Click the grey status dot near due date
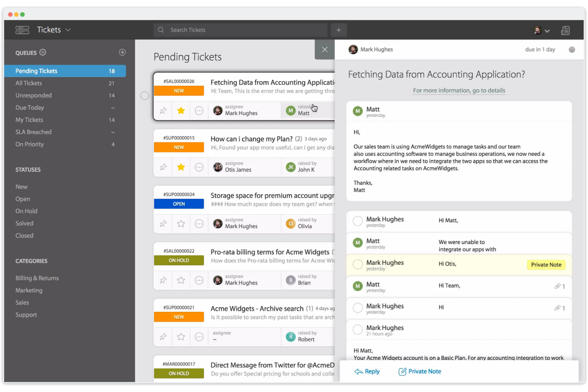588x392 pixels. [x=572, y=50]
